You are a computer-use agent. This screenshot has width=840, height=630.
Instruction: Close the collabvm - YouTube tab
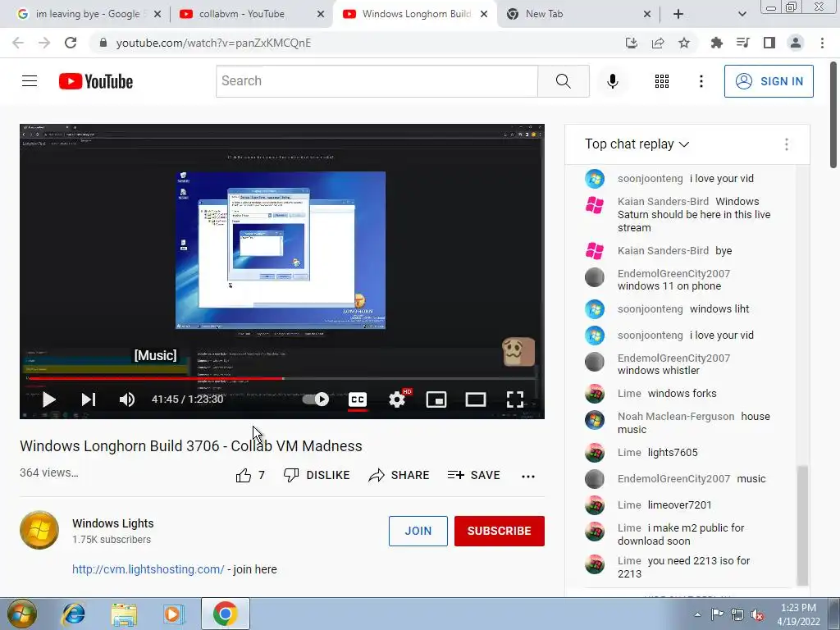pos(321,15)
